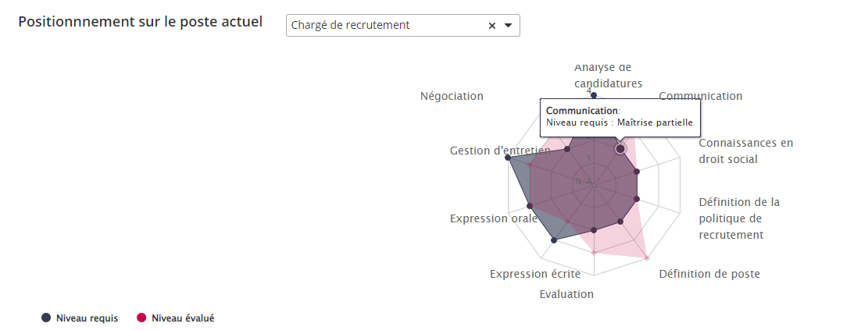
Task: Expand the job position dropdown arrow
Action: tap(508, 26)
